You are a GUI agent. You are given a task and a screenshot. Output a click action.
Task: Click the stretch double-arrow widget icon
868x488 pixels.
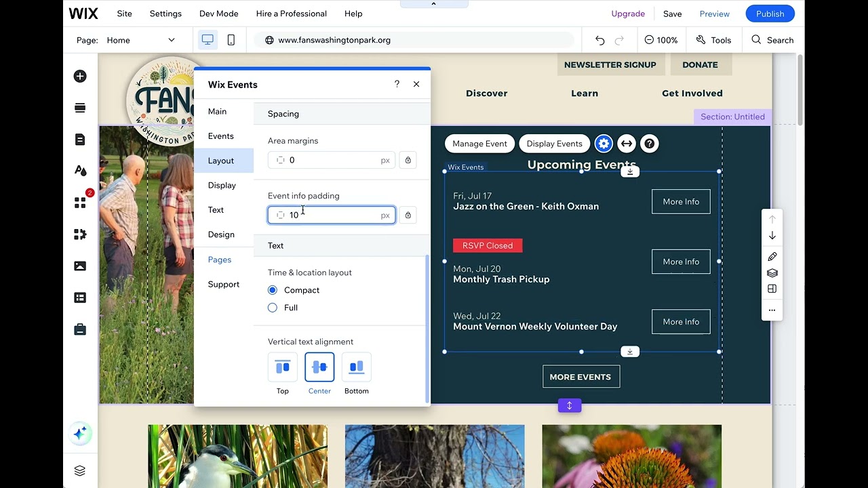tap(627, 144)
